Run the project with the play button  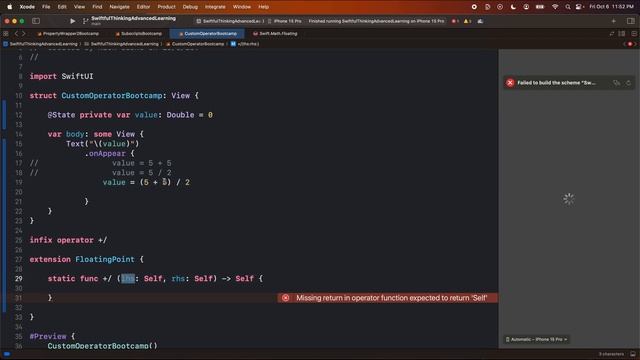pyautogui.click(x=72, y=21)
